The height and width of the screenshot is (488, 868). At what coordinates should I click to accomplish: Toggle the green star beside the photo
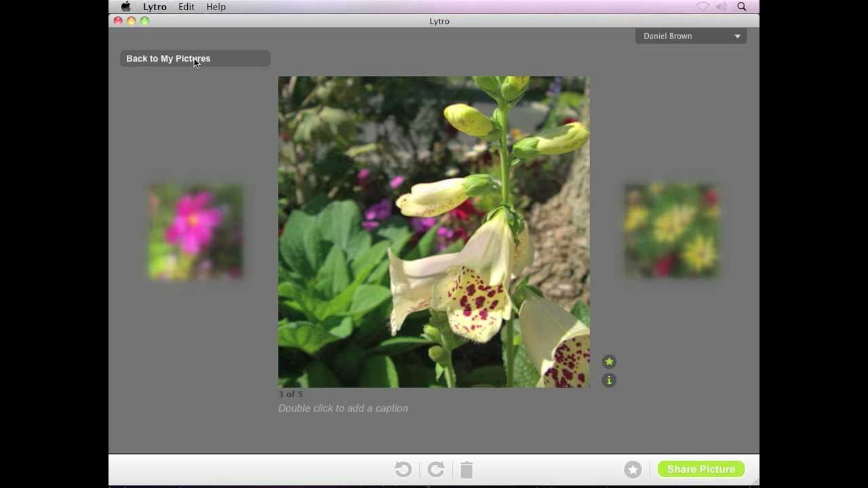[609, 362]
